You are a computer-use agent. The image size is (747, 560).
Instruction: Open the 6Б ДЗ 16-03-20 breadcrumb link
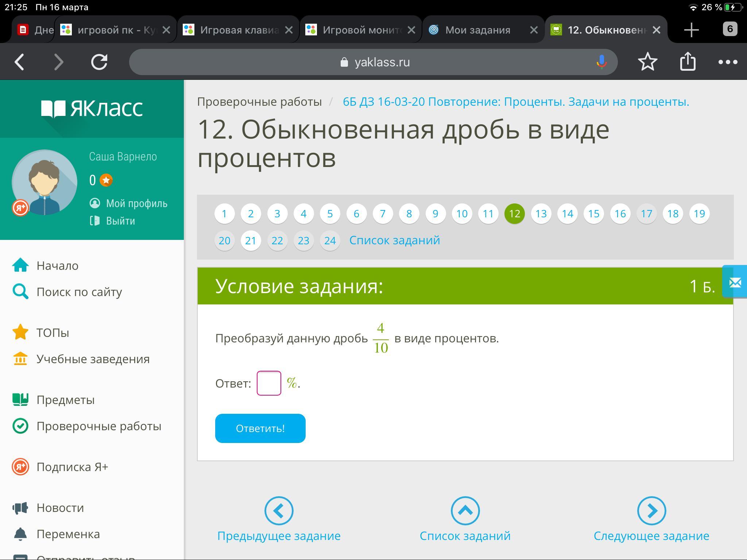pyautogui.click(x=516, y=102)
